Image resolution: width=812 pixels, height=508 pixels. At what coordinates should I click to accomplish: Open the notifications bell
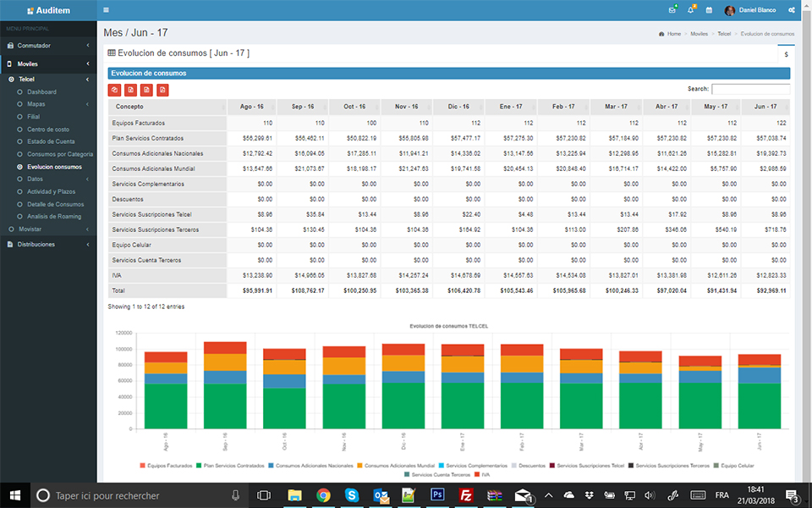(x=690, y=10)
